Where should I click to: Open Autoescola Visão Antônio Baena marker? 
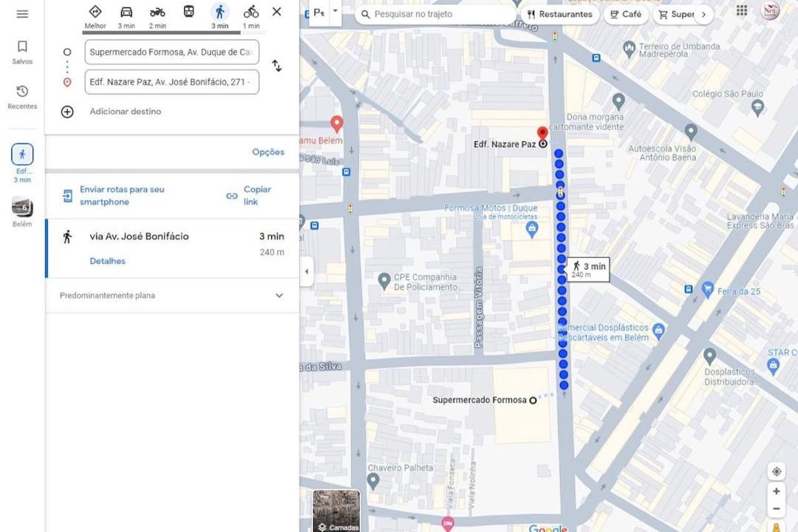click(x=691, y=132)
